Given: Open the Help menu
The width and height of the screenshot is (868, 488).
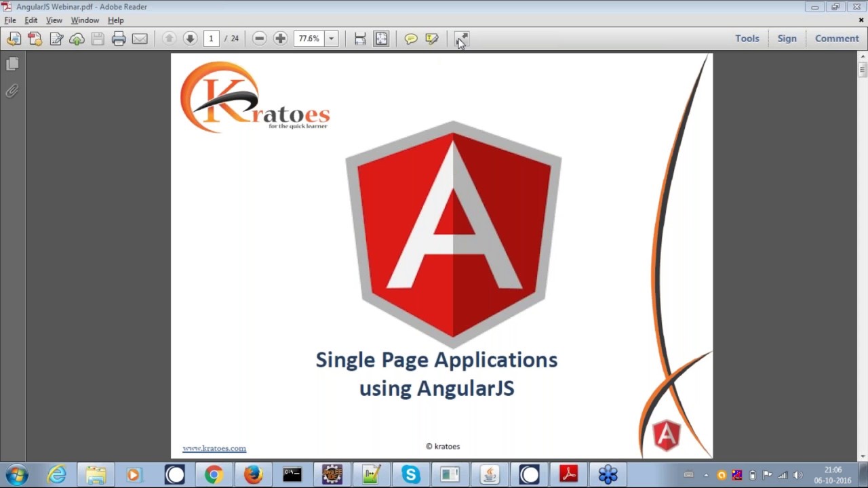Looking at the screenshot, I should click(116, 20).
